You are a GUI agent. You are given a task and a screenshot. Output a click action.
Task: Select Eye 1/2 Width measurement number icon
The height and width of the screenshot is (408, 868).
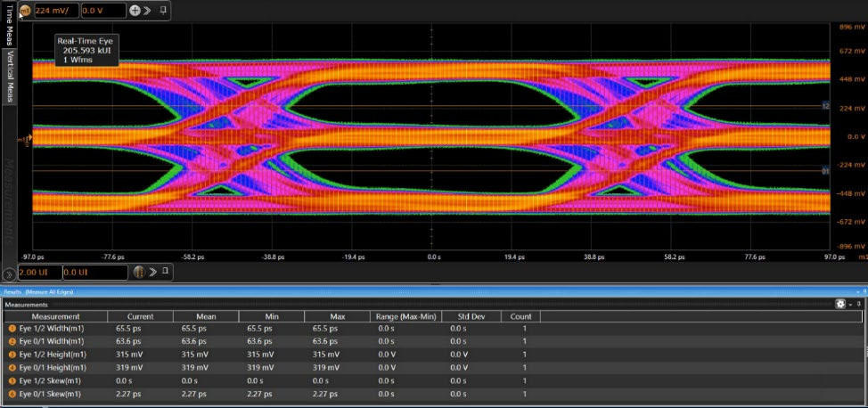(12, 329)
